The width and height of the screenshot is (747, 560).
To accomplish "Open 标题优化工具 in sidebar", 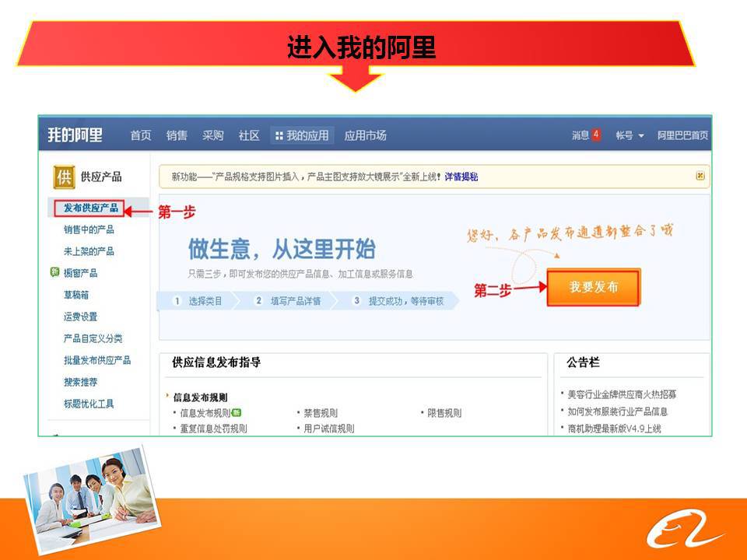I will click(x=89, y=404).
